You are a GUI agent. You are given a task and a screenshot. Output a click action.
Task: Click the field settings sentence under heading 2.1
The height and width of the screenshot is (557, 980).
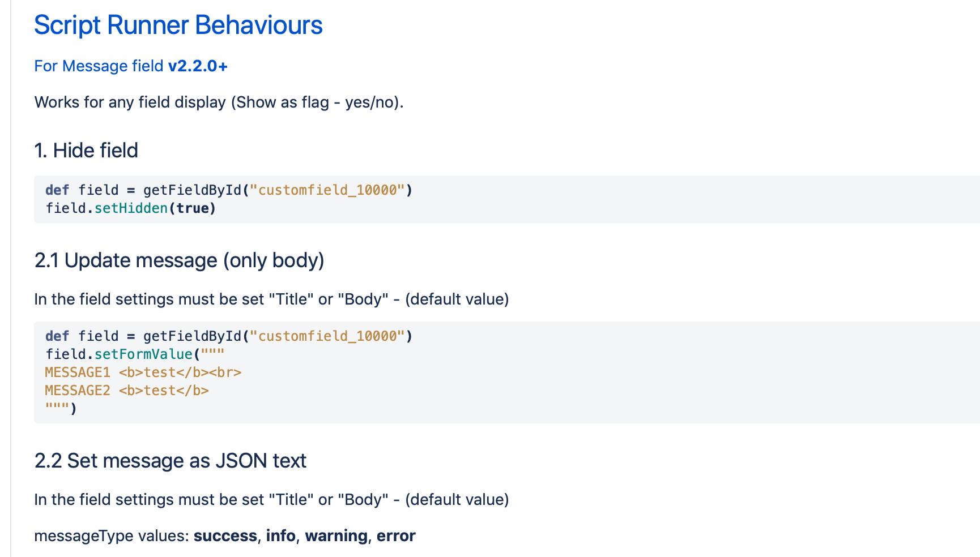tap(271, 299)
